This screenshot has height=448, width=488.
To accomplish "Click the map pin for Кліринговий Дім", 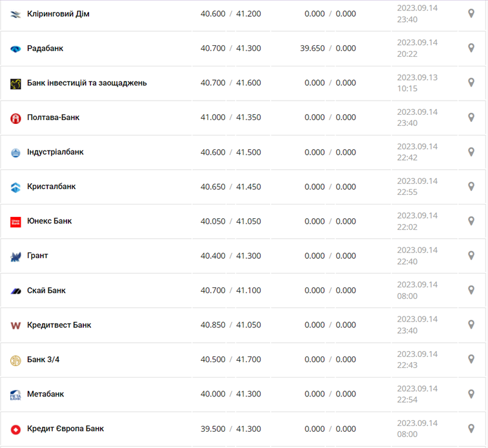I will pyautogui.click(x=471, y=14).
